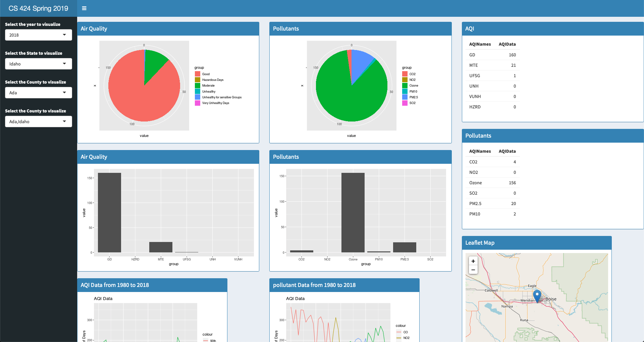
Task: Click the MTE bar in Air Quality bar chart
Action: click(161, 247)
